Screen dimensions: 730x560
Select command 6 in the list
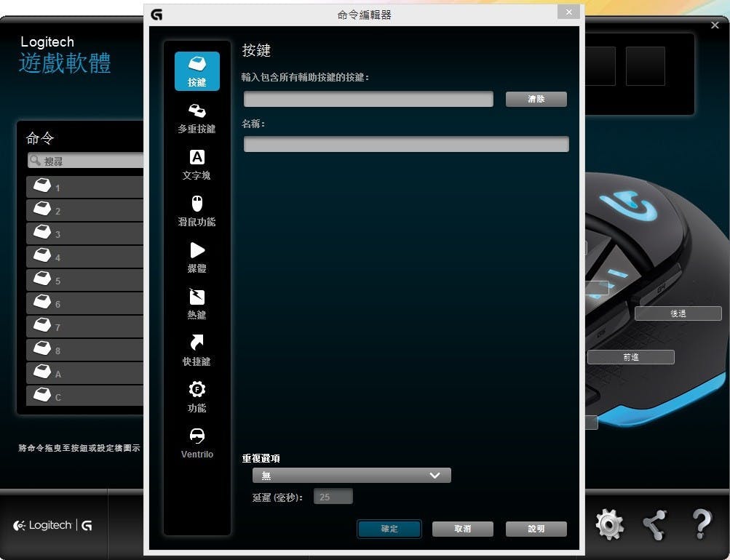84,304
